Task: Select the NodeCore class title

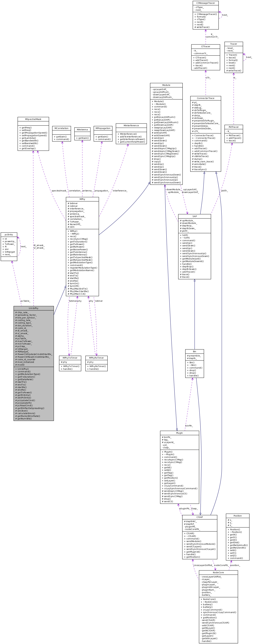Action: (x=218, y=572)
